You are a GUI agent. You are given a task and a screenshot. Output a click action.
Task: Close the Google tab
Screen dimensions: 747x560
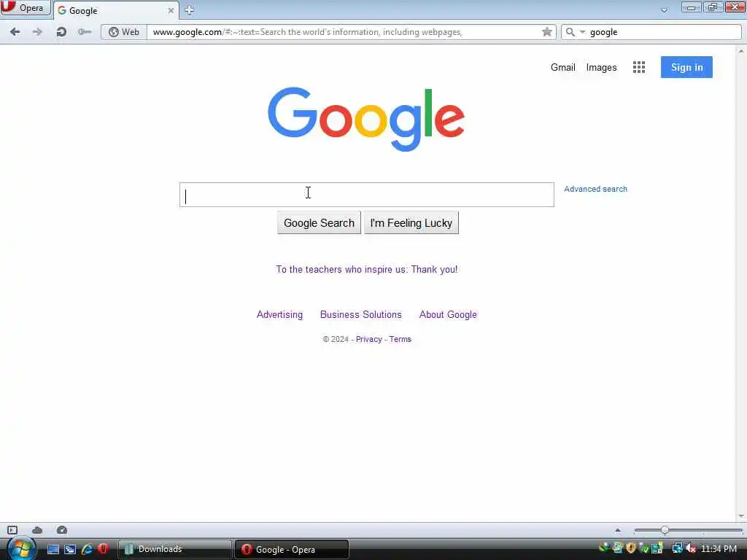(171, 10)
